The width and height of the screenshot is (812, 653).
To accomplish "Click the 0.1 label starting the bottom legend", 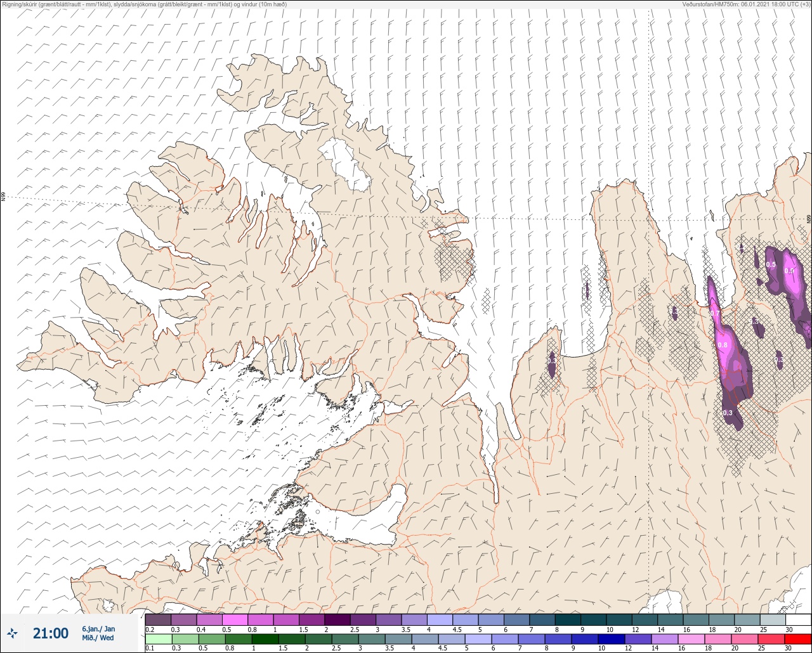I will coord(150,649).
